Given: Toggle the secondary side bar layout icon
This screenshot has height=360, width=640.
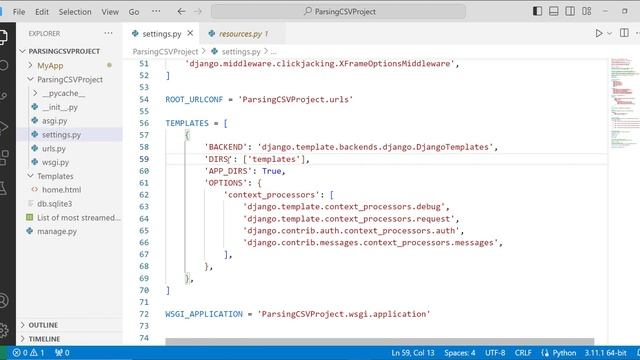Looking at the screenshot, I should [x=570, y=11].
